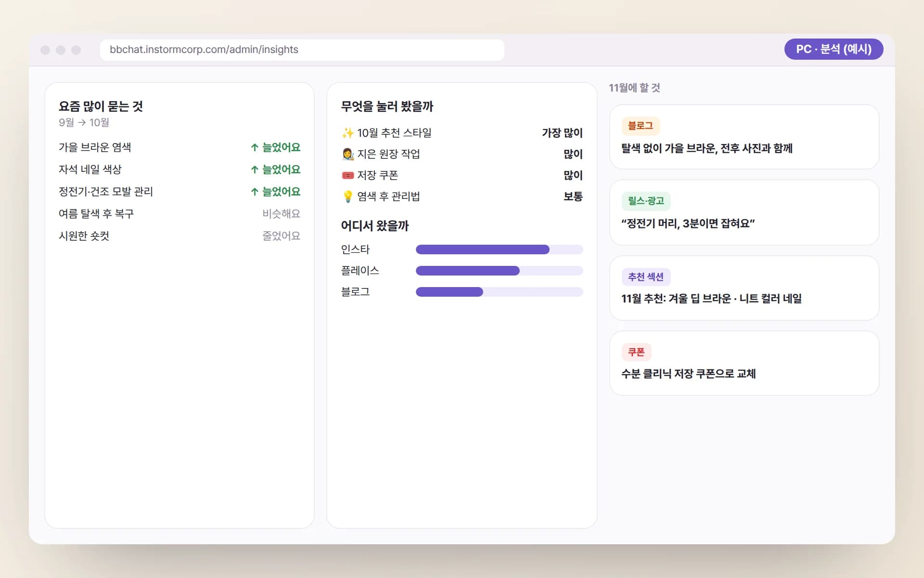This screenshot has height=578, width=924.
Task: Click the address bar showing bbchat.instormcorp.com/admin/insights
Action: (302, 50)
